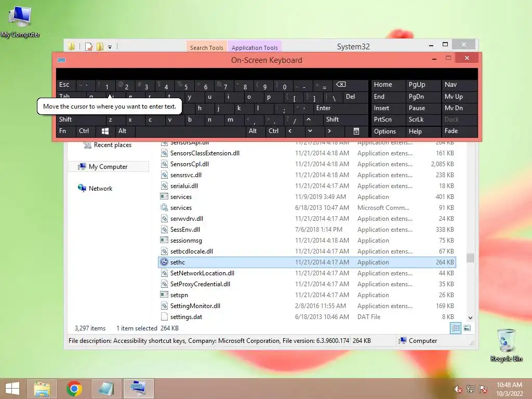Toggle the Fn key
This screenshot has width=532, height=399.
65,131
